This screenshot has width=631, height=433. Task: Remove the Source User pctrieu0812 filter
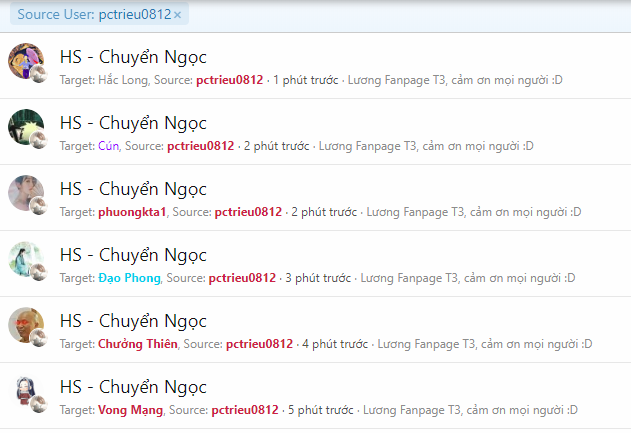177,15
